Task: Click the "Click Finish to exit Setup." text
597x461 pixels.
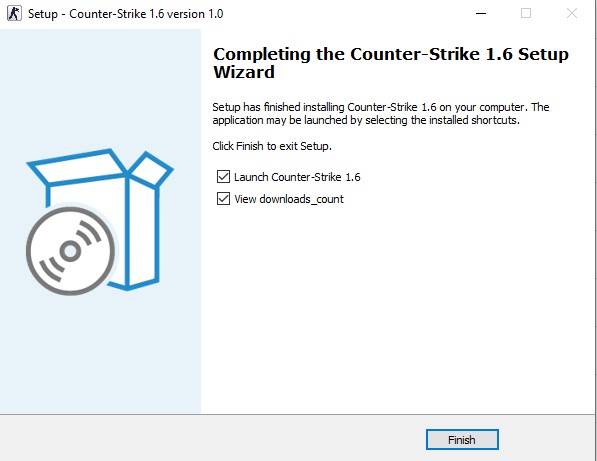Action: 272,146
